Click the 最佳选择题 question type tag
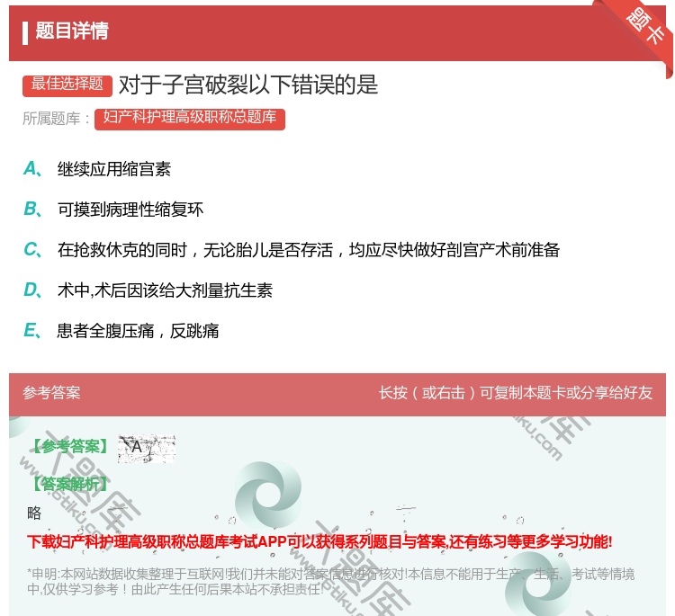This screenshot has height=616, width=675. [x=67, y=85]
